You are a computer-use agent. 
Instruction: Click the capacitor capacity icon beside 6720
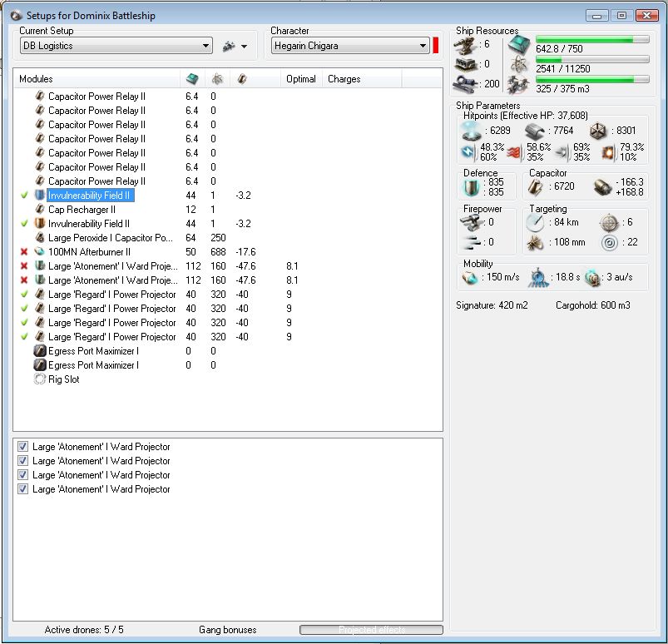(x=535, y=186)
